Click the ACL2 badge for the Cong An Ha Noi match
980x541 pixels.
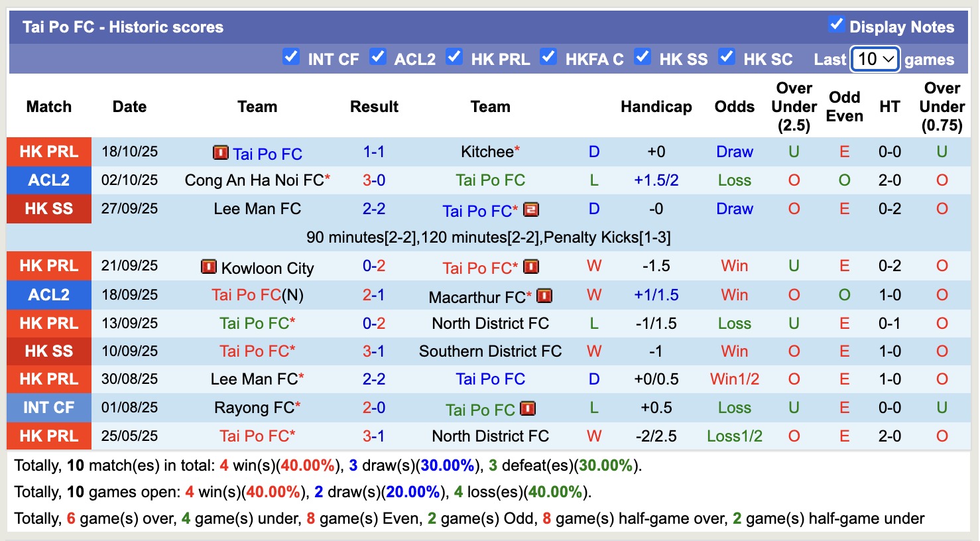click(48, 180)
